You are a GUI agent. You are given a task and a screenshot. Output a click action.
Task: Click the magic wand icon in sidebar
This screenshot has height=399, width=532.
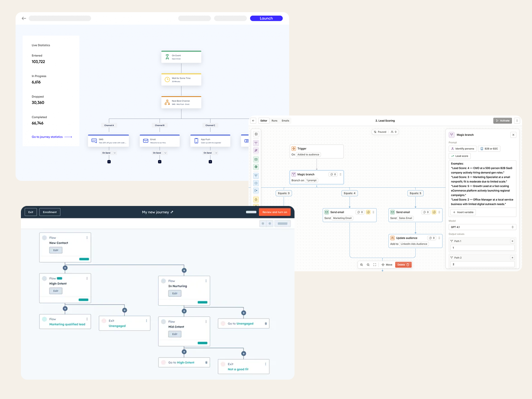(x=256, y=150)
